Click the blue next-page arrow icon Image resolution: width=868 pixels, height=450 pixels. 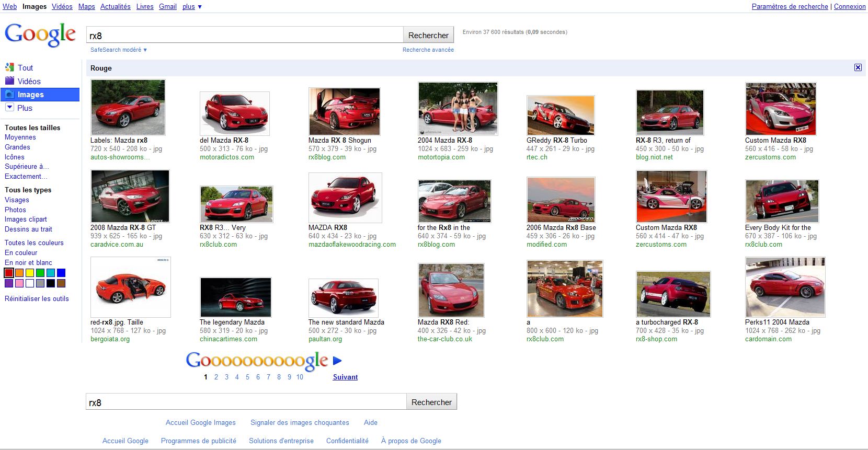pos(337,360)
